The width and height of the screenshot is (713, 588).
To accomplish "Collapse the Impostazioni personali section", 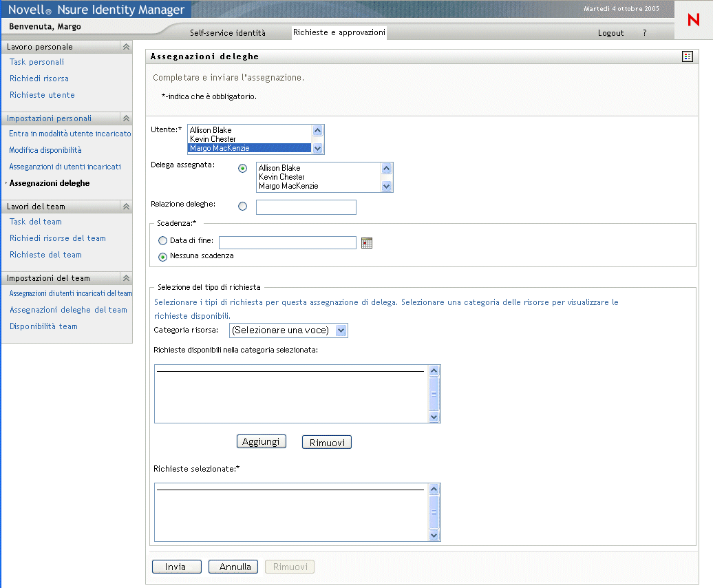I will tap(126, 118).
